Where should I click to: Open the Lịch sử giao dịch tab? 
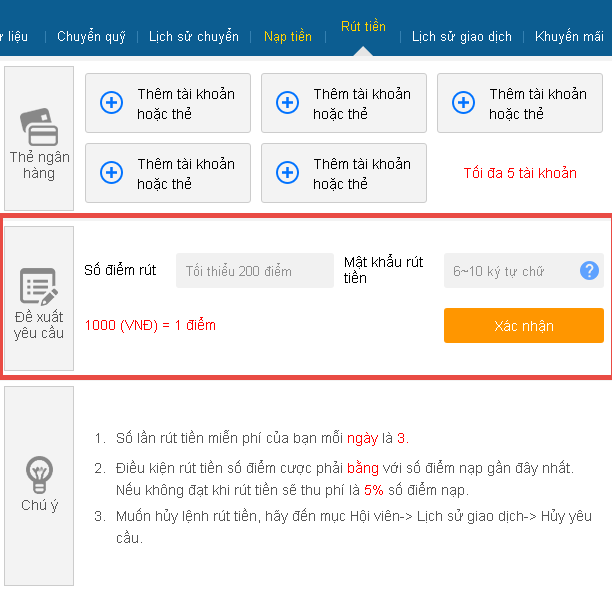point(461,36)
